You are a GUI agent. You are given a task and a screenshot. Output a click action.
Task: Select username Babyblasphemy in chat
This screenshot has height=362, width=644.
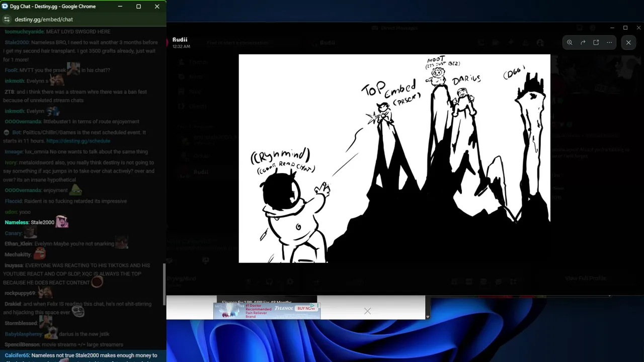click(x=24, y=334)
